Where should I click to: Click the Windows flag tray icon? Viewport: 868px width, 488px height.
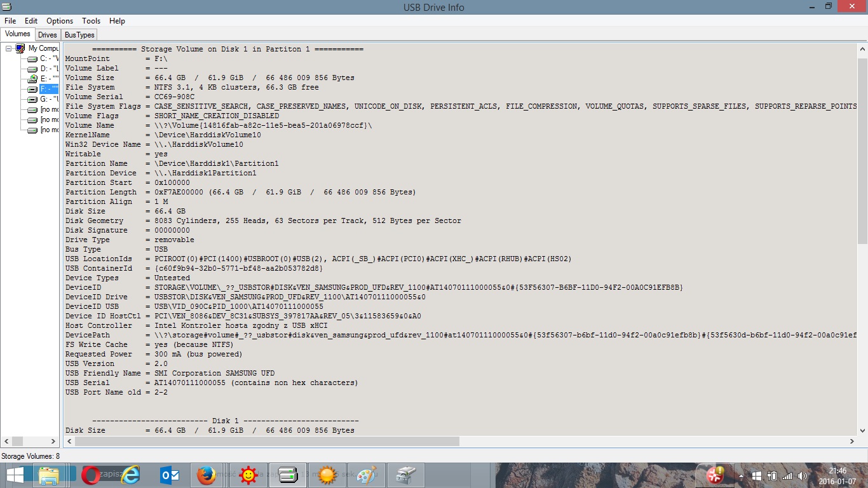pyautogui.click(x=756, y=475)
